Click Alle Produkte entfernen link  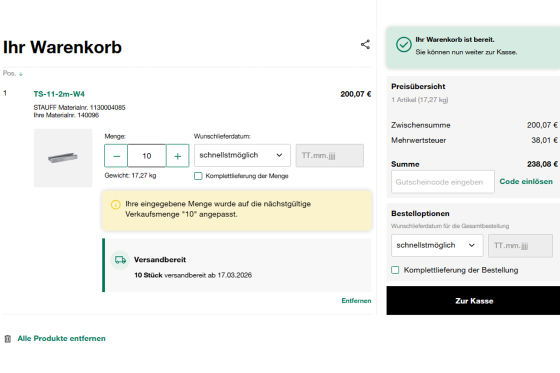61,338
